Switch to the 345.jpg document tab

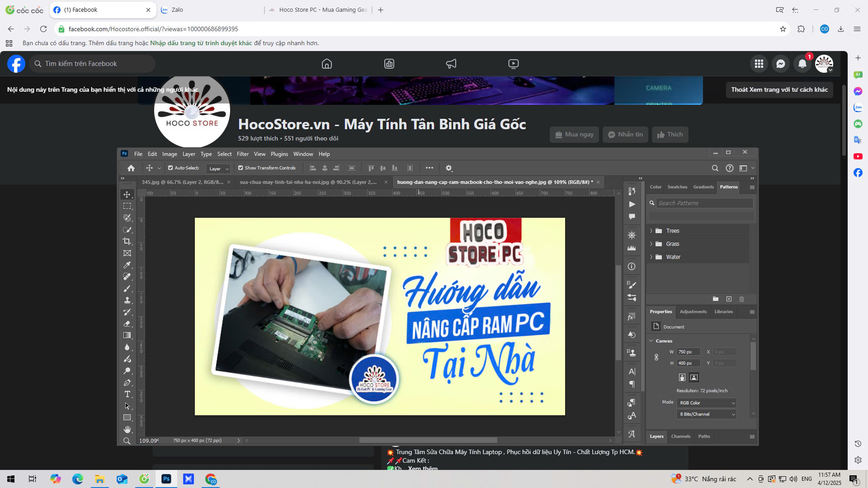point(183,182)
